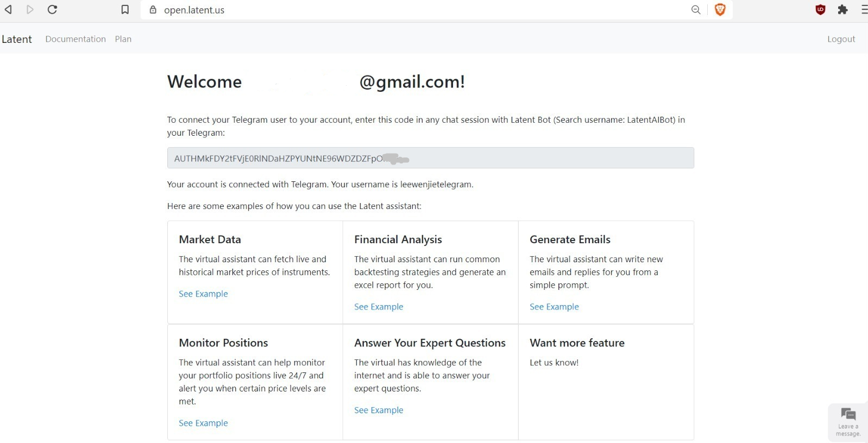Image resolution: width=868 pixels, height=443 pixels.
Task: Click the bookmark flag icon
Action: pyautogui.click(x=125, y=9)
